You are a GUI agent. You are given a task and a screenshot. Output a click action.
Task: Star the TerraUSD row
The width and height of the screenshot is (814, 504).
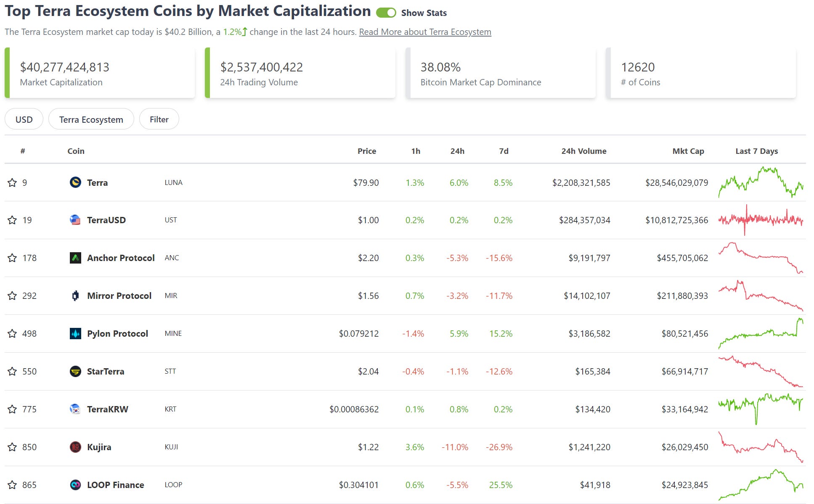click(12, 220)
